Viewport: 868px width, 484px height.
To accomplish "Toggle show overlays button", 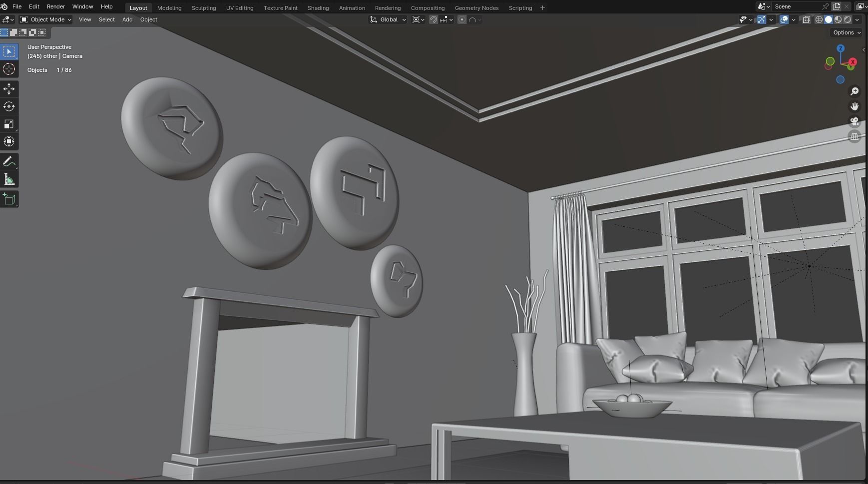I will pos(784,19).
